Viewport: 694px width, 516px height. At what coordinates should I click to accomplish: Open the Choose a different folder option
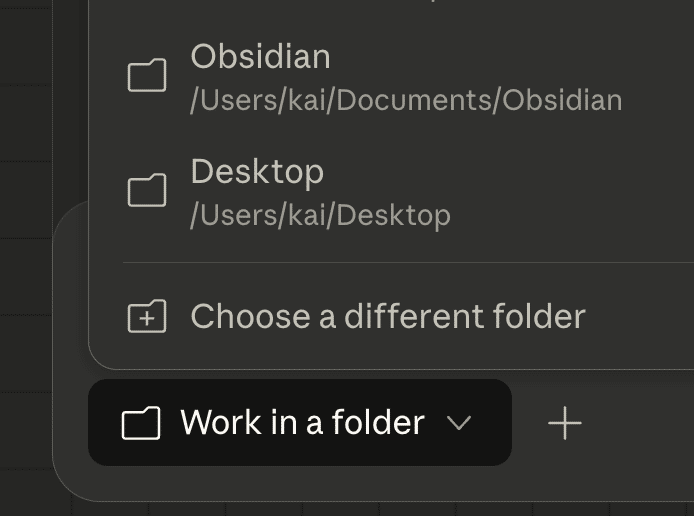click(x=388, y=317)
